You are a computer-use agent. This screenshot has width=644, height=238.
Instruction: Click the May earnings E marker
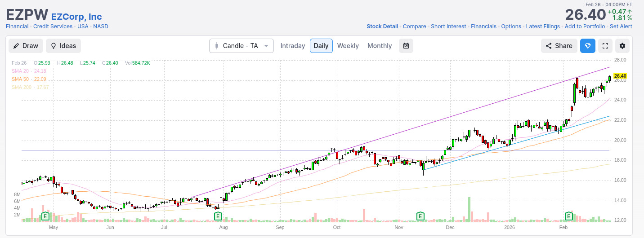coord(45,216)
